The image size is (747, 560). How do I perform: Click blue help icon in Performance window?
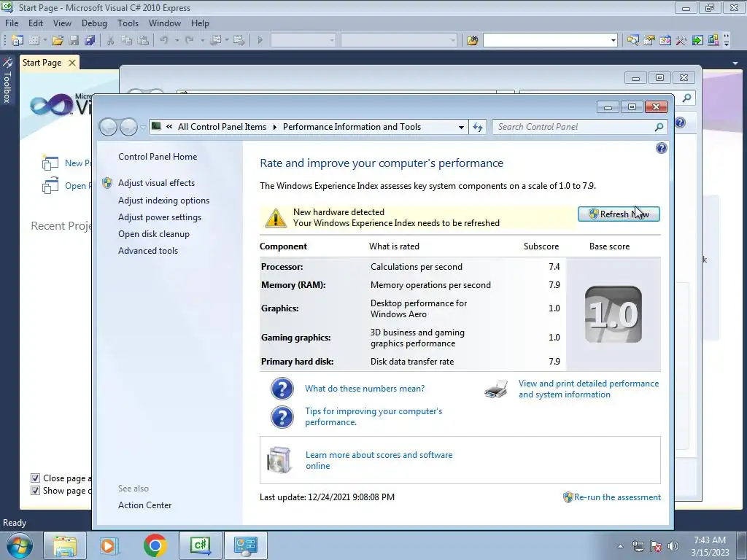[x=661, y=148]
